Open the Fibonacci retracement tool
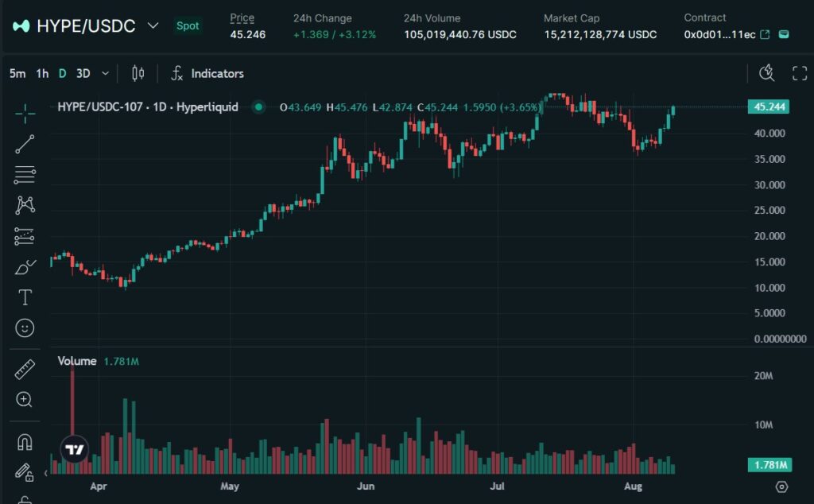The height and width of the screenshot is (504, 814). click(x=25, y=175)
